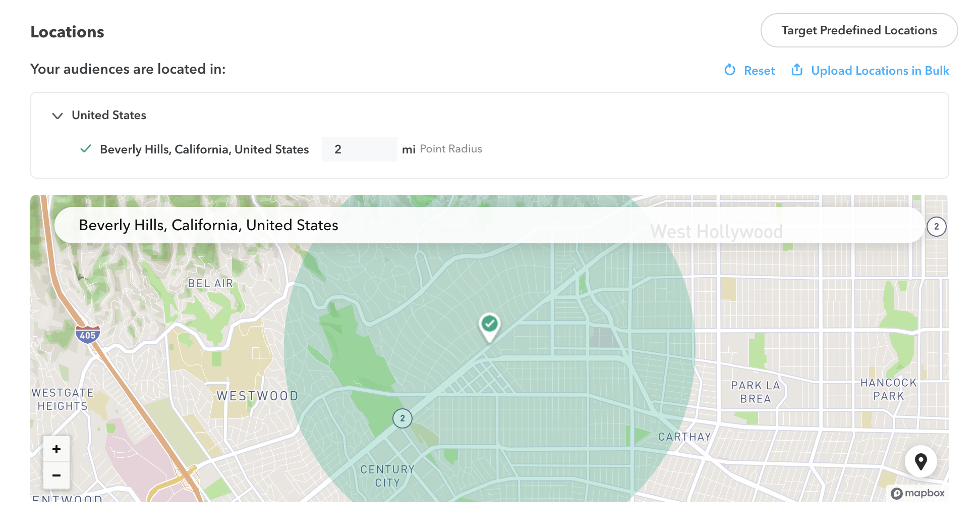This screenshot has height=531, width=980.
Task: Open the "2" locations count badge on the map
Action: tap(936, 227)
